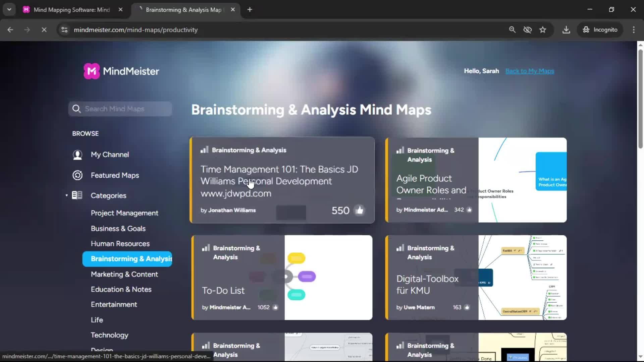Screen dimensions: 644x362
Task: Open browser downloads icon
Action: (x=566, y=30)
